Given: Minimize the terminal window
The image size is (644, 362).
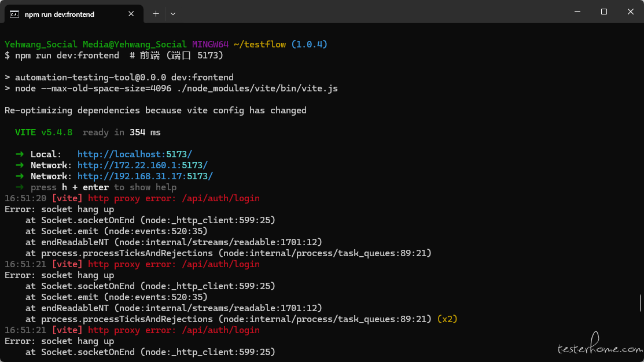Looking at the screenshot, I should pyautogui.click(x=577, y=12).
